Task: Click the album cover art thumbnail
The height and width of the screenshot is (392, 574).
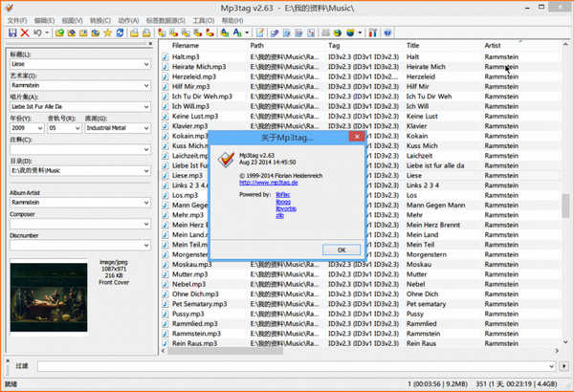Action: coord(49,297)
